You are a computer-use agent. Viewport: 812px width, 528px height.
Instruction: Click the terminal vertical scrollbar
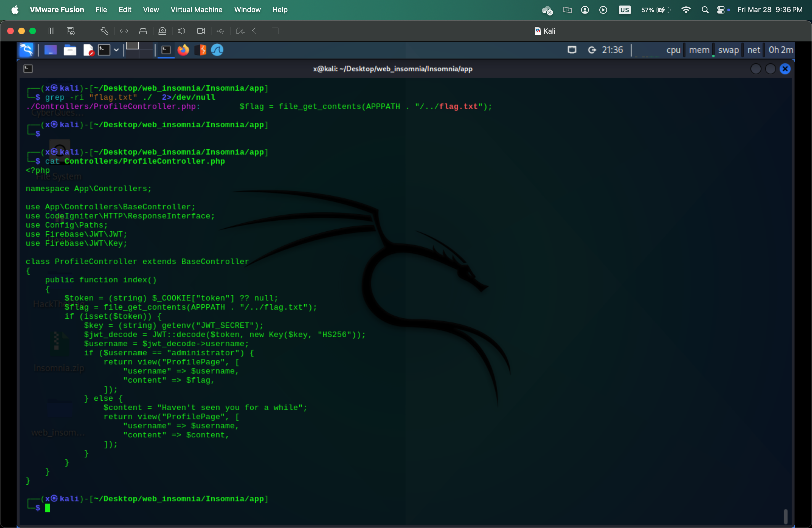tap(785, 516)
